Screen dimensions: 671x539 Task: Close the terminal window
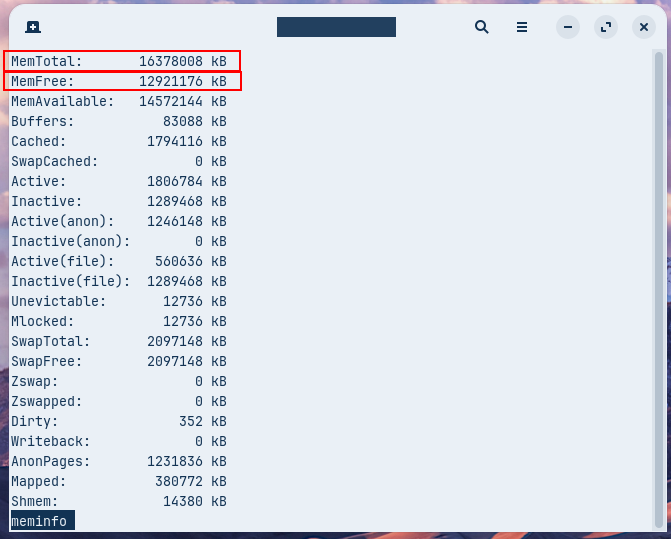point(644,27)
